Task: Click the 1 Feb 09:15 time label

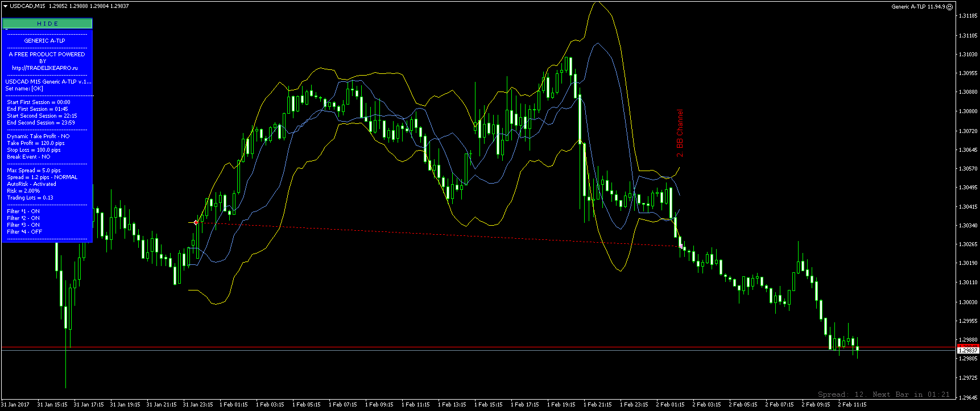Action: pos(379,405)
